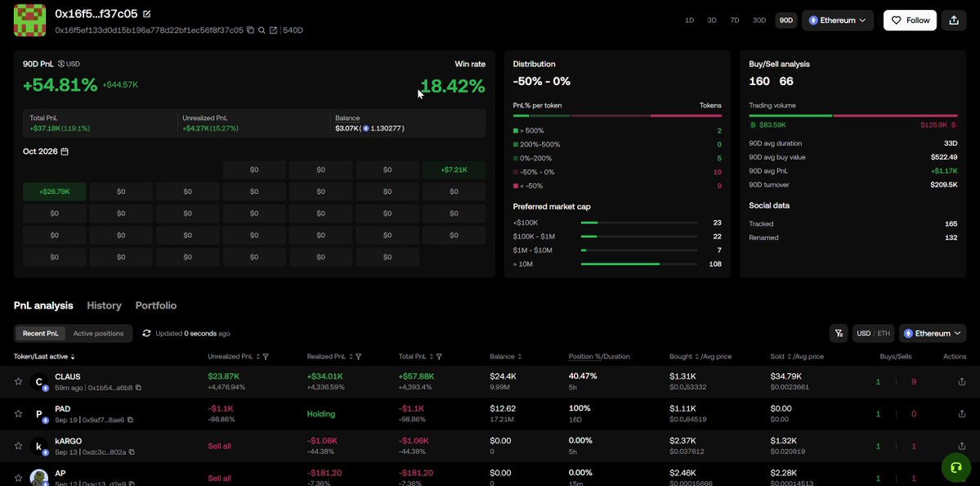Open the Oct 2026 calendar picker
Viewport: 980px width, 486px height.
tap(65, 151)
